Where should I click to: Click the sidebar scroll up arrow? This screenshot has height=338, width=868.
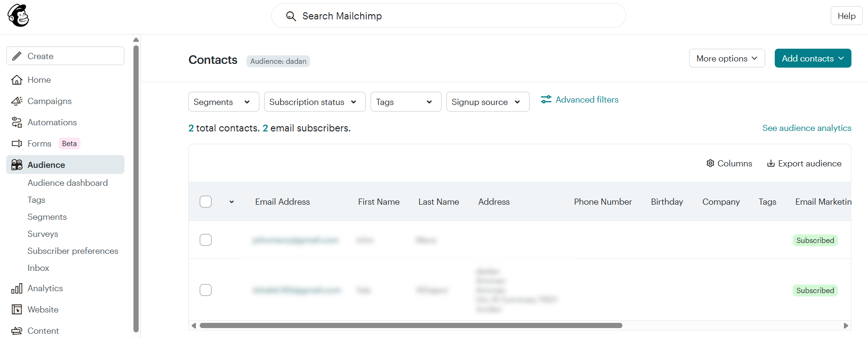tap(136, 40)
